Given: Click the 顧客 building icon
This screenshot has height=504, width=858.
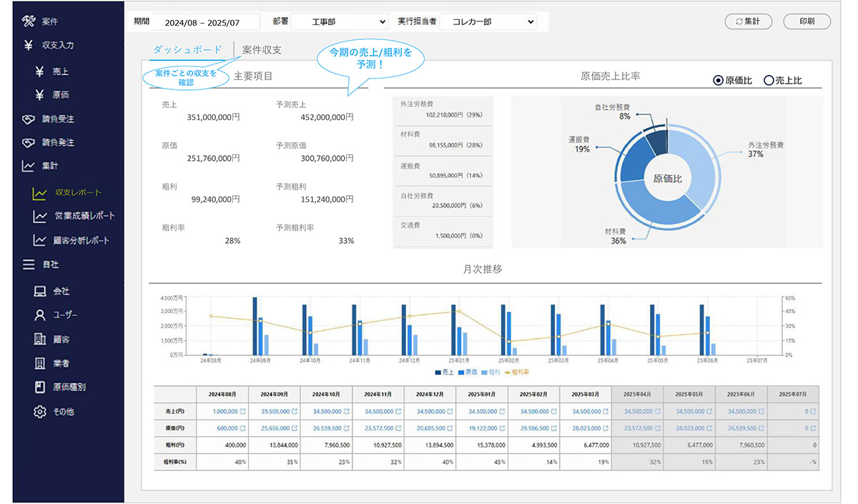Looking at the screenshot, I should [x=40, y=340].
